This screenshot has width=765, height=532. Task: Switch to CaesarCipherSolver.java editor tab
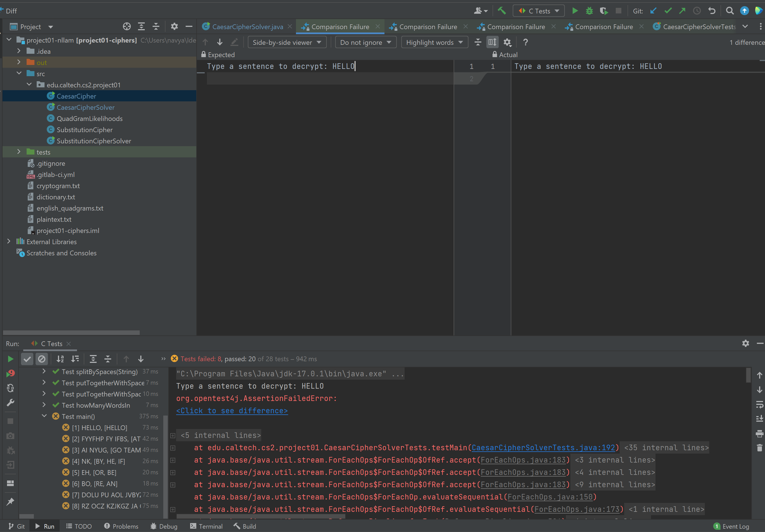click(x=247, y=27)
